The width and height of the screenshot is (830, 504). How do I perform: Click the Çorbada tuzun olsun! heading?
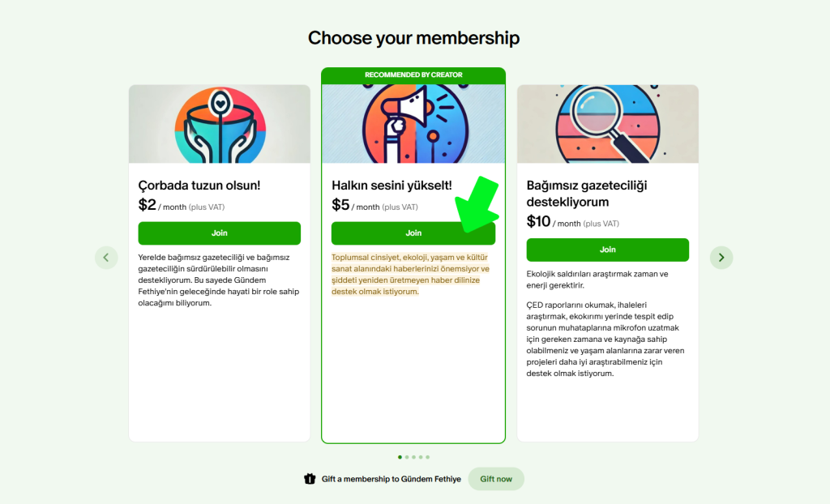199,186
